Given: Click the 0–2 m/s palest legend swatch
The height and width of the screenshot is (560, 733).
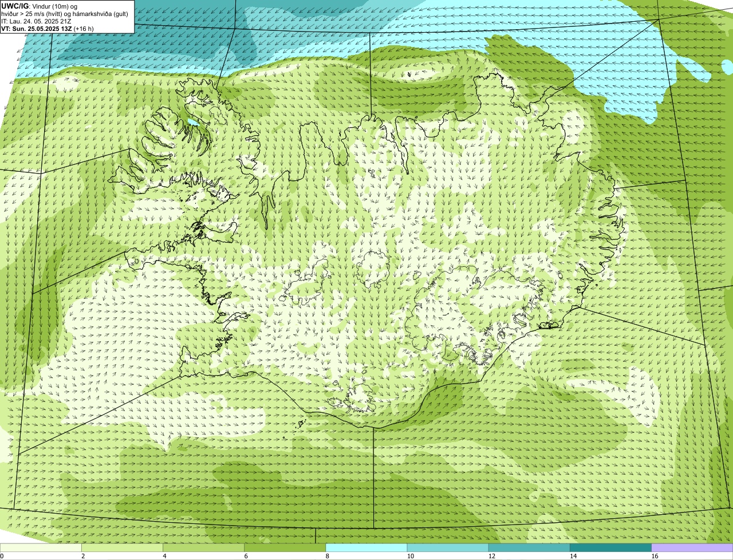Looking at the screenshot, I should [41, 547].
